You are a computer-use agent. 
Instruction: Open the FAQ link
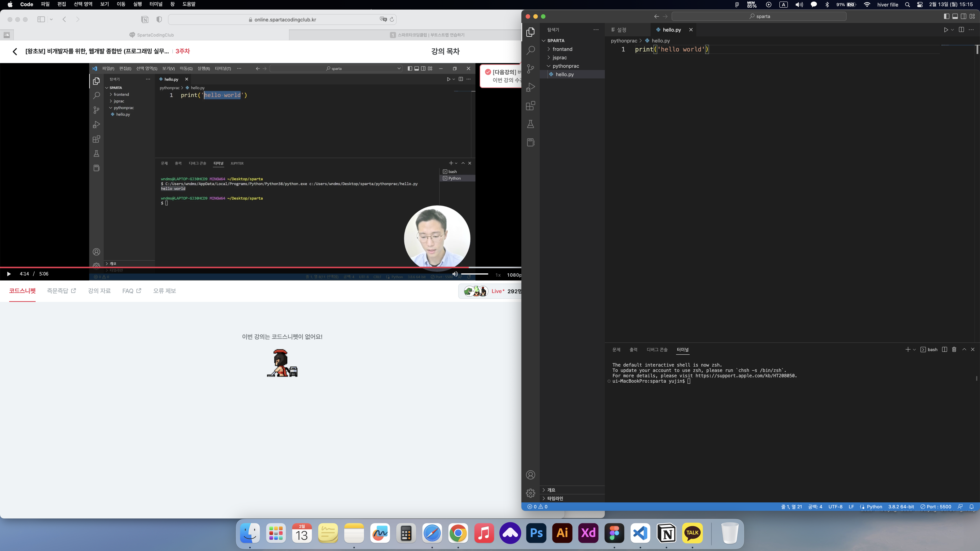(x=132, y=291)
